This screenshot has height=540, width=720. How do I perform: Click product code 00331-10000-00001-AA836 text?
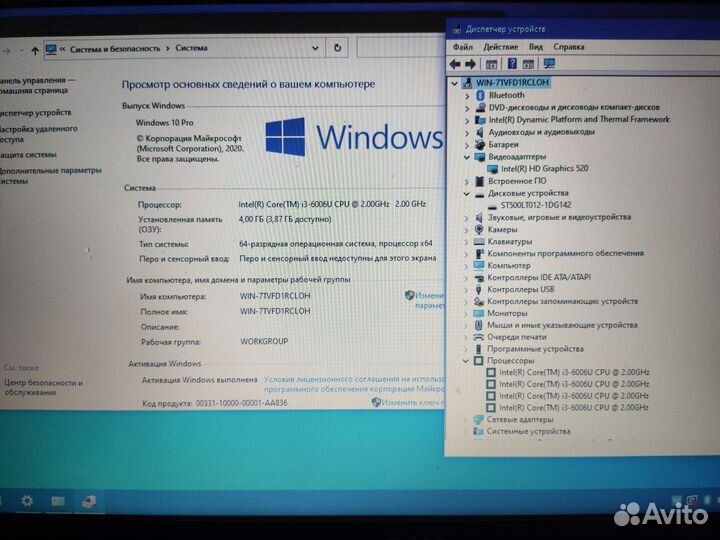(242, 403)
